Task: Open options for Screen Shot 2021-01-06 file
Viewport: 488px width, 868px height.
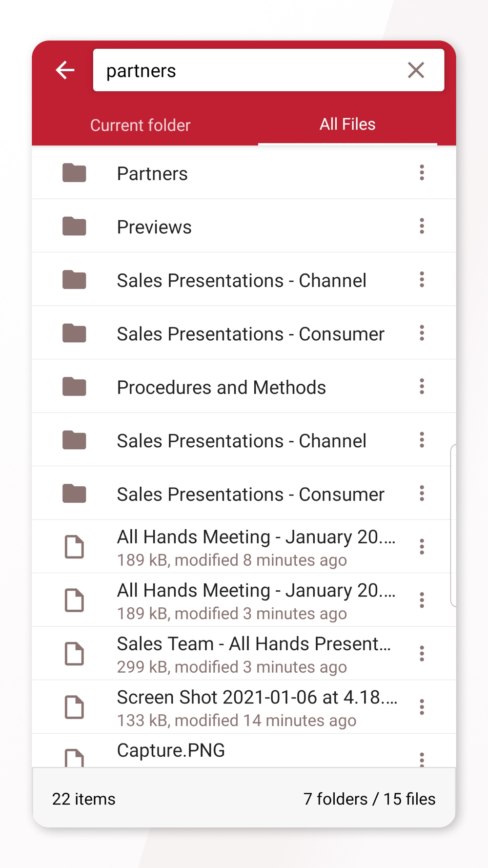Action: point(422,707)
